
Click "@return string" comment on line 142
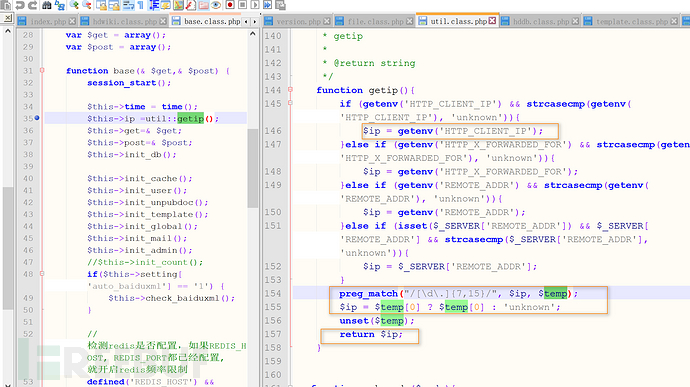(374, 63)
